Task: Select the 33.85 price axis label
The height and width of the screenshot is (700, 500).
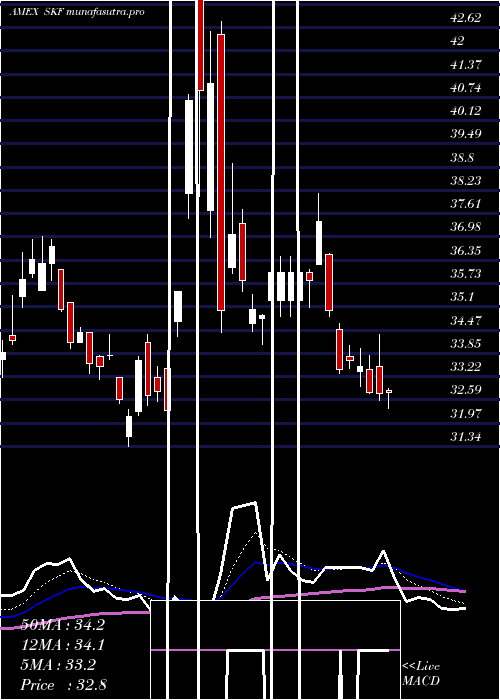Action: click(466, 343)
